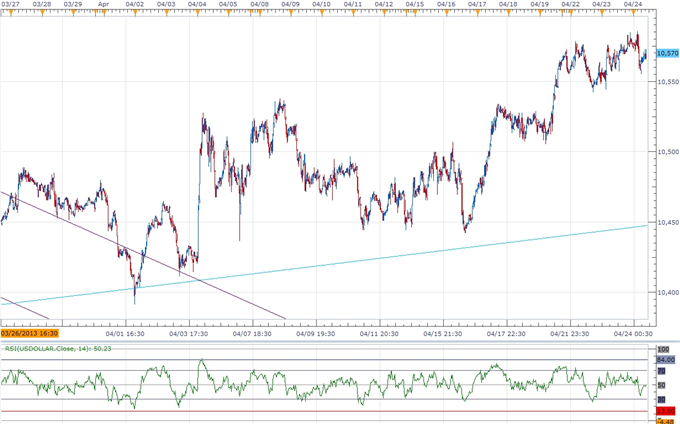Screen dimensions: 680x424
Task: Select the red horizontal RSI level line
Action: coord(300,411)
